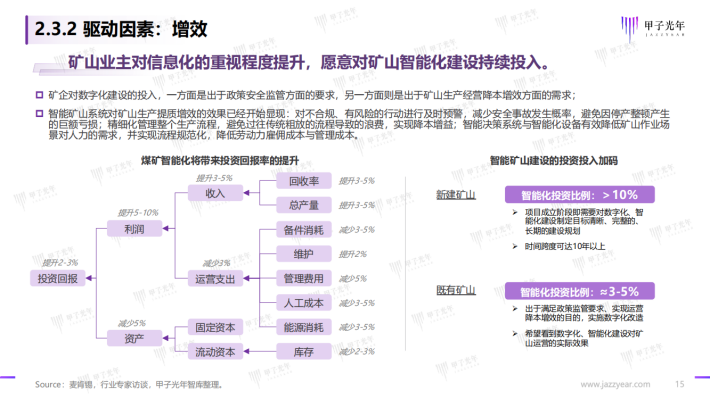The height and width of the screenshot is (399, 710).
Task: Select the 资产 node
Action: point(134,338)
